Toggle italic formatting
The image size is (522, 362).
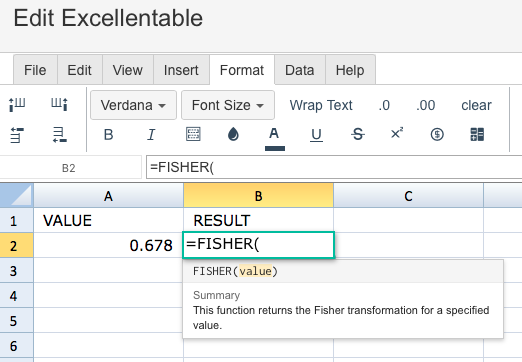(151, 135)
